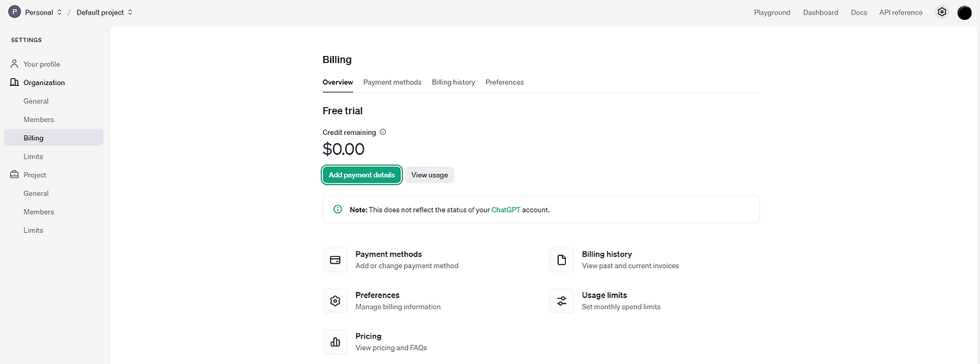Click the Personal organization avatar icon
The width and height of the screenshot is (980, 364).
[x=15, y=12]
